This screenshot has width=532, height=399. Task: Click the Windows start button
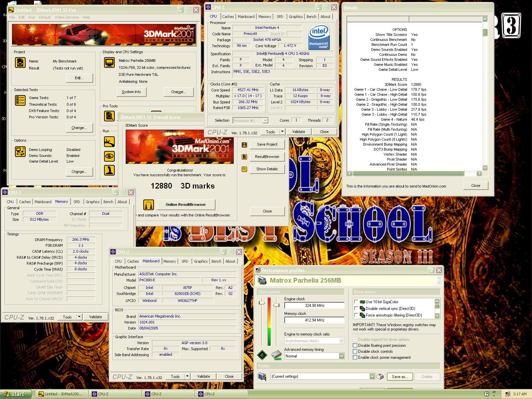pyautogui.click(x=15, y=394)
